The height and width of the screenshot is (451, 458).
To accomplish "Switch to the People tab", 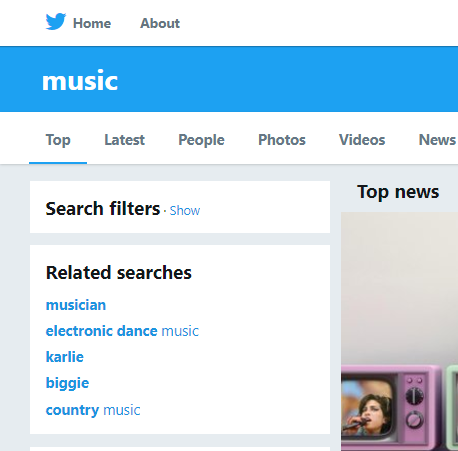I will (201, 140).
